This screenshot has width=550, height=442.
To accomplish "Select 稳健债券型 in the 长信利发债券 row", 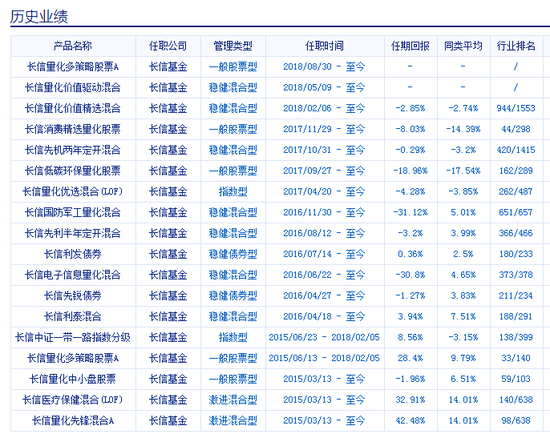I will pyautogui.click(x=233, y=254).
